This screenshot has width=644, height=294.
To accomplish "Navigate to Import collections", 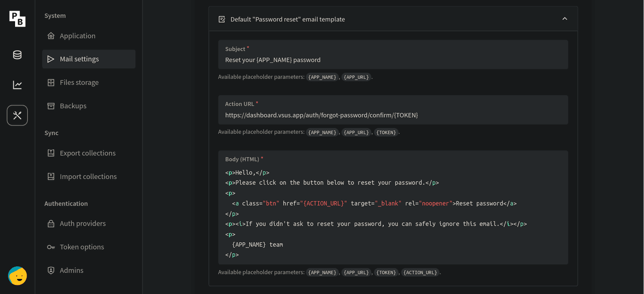I will coord(88,176).
